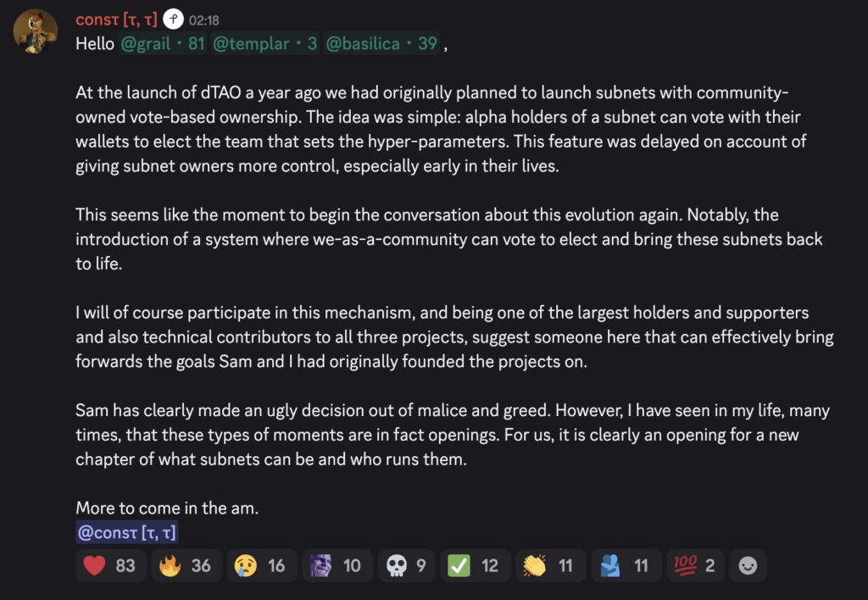
Task: Toggle the purple Thanos emoji reaction
Action: pos(337,565)
